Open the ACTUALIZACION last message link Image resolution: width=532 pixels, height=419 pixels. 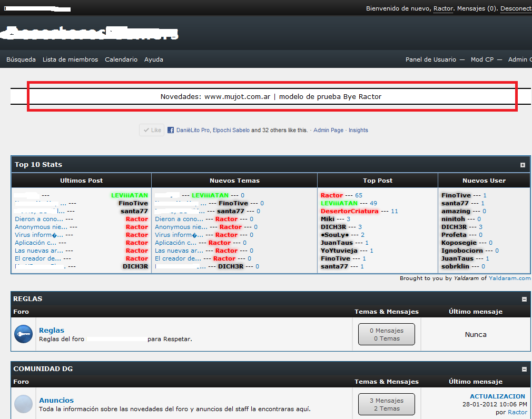coord(497,396)
